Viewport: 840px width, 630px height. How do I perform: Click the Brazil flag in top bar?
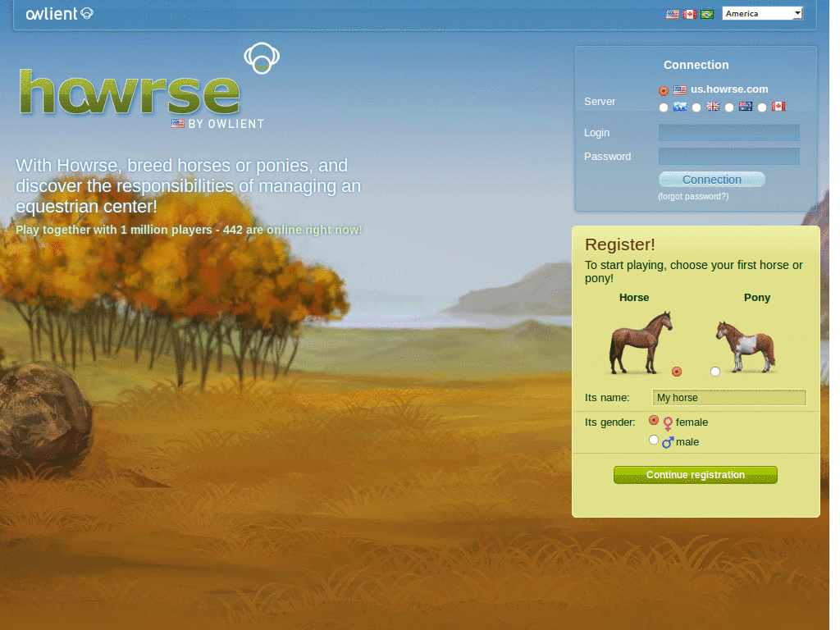pos(707,15)
